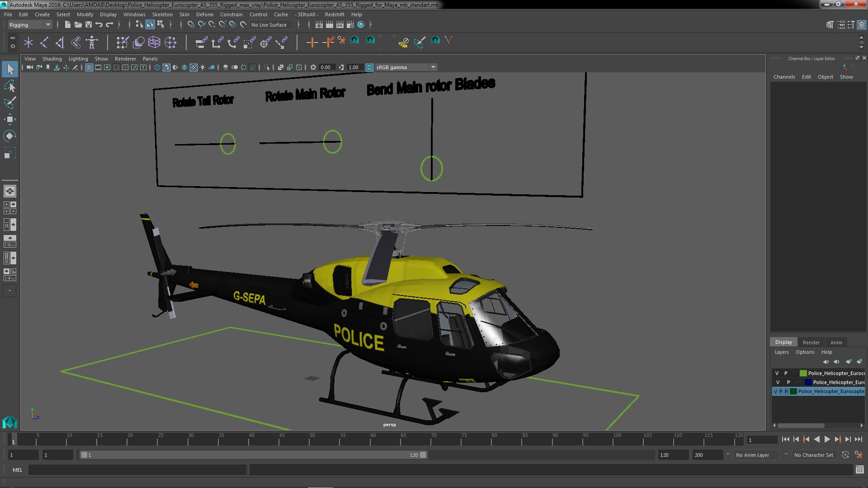Activate the Scale tool in Tool Box

[10, 153]
